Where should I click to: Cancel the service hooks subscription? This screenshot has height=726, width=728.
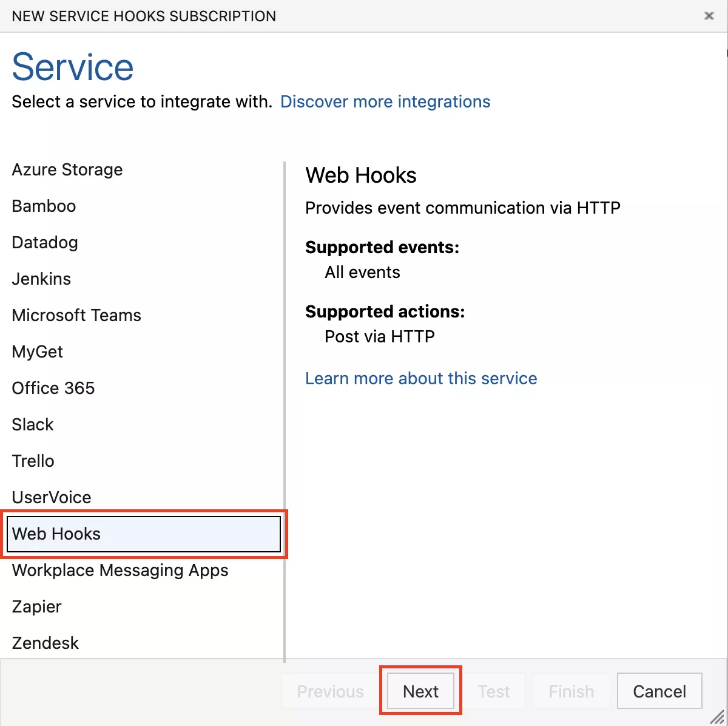tap(659, 691)
